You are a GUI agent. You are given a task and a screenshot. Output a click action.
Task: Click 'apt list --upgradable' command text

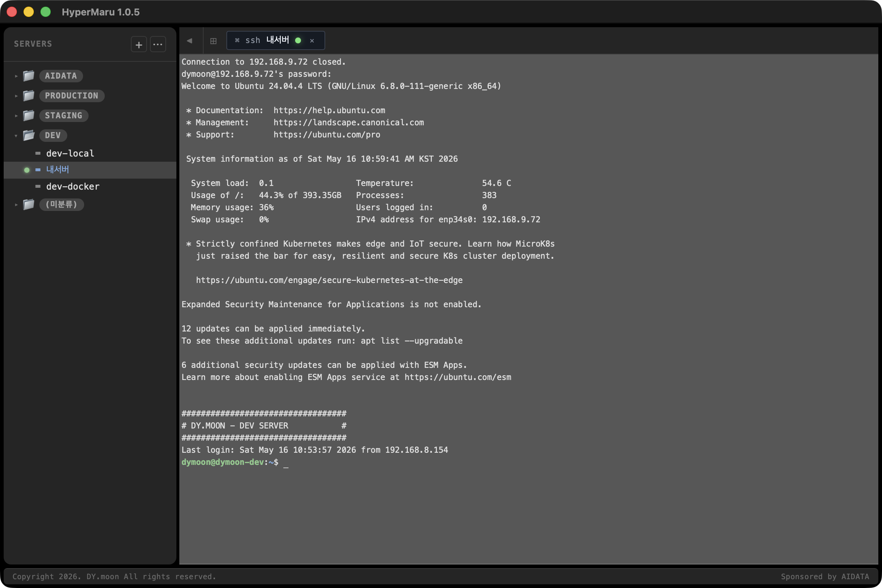tap(412, 341)
